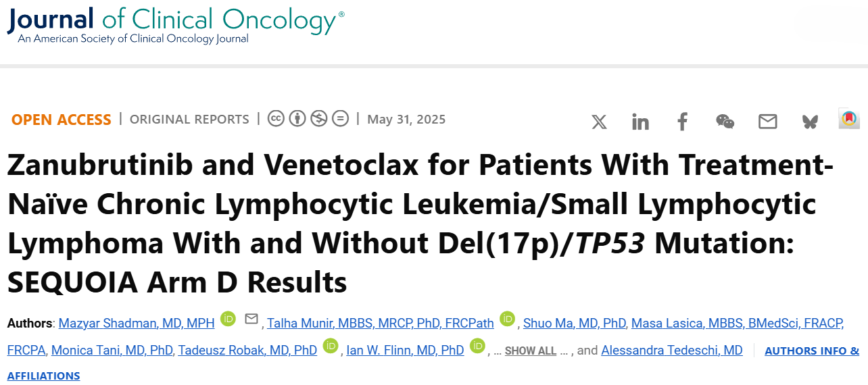868x385 pixels.
Task: Go to Journal of Clinical Oncology homepage logo
Action: (x=176, y=25)
